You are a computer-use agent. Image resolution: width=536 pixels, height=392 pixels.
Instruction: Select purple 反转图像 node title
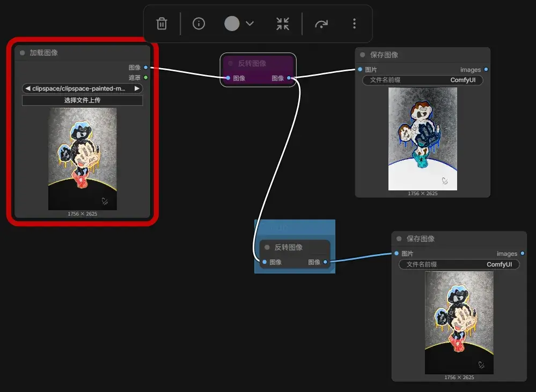(x=252, y=63)
